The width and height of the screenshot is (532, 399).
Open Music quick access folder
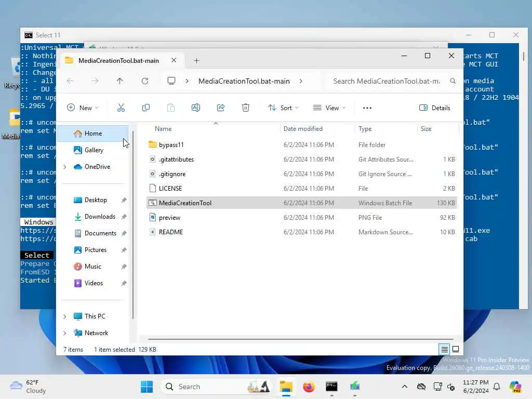[x=92, y=267]
